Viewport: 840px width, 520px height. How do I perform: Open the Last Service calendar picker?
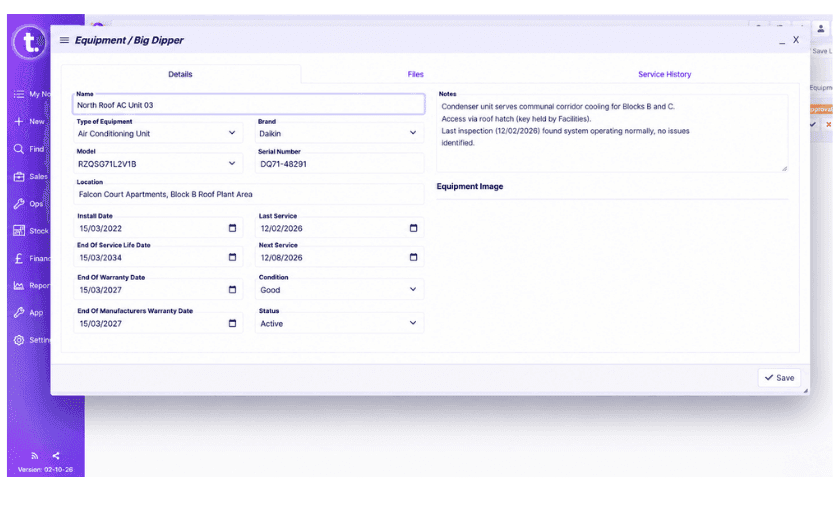click(x=414, y=228)
